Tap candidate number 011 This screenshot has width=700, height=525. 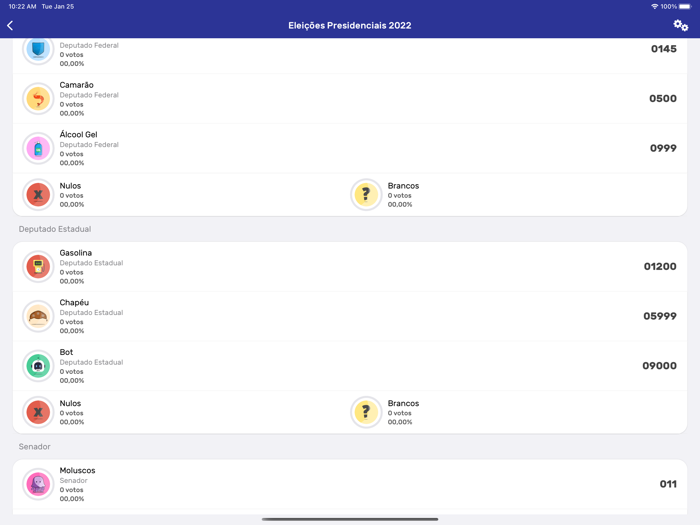tap(668, 484)
